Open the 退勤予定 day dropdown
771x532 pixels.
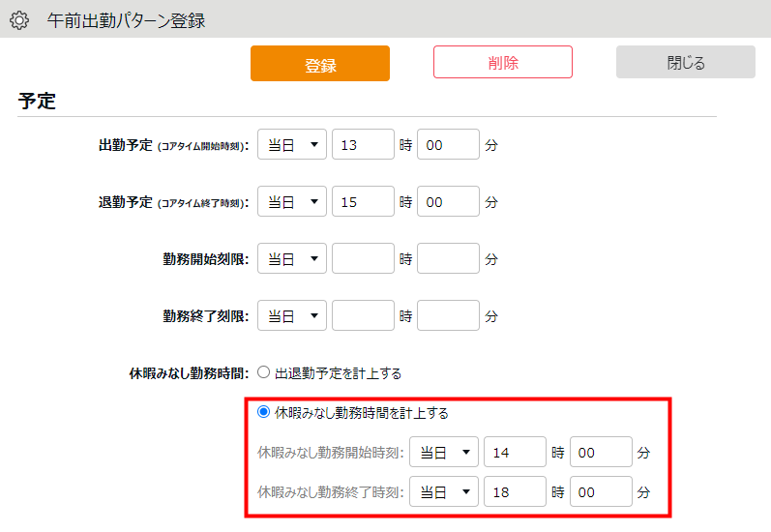tap(292, 202)
